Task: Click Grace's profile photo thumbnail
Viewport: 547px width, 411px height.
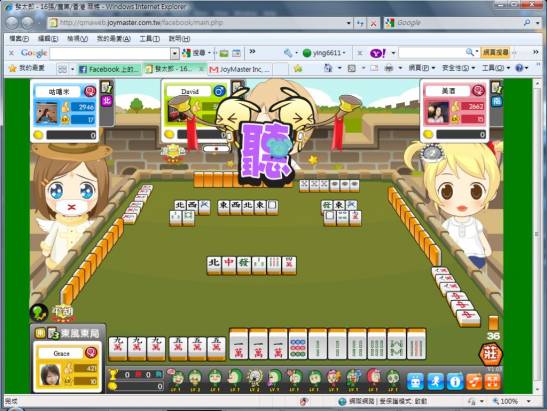Action: 50,375
